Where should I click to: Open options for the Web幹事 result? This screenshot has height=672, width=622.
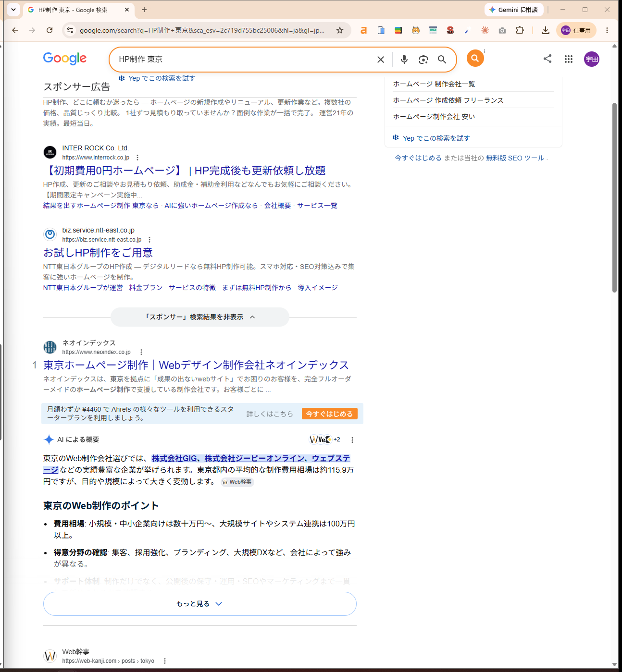coord(165,661)
